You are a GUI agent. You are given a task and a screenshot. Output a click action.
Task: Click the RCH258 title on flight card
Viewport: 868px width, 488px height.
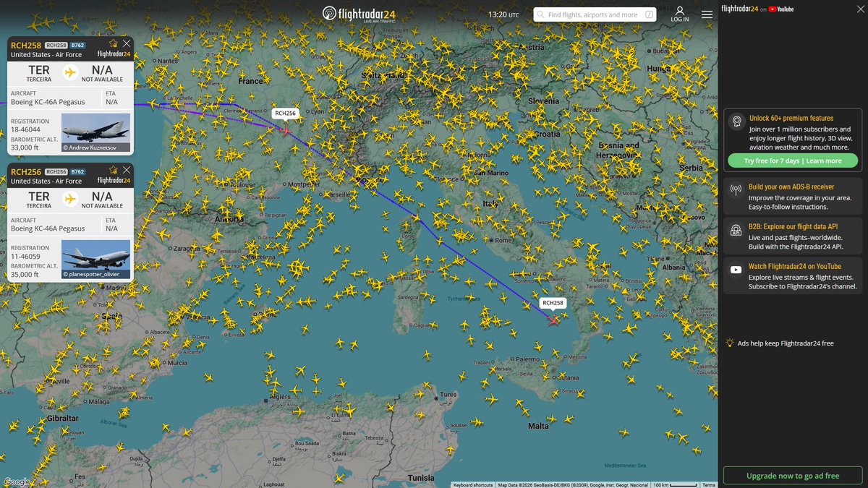(26, 46)
